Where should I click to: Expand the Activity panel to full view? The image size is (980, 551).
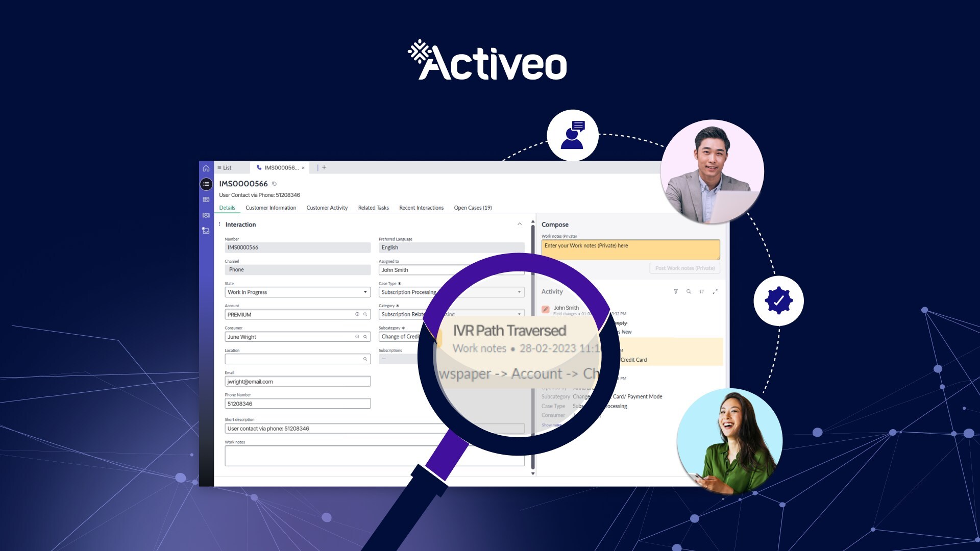coord(715,292)
